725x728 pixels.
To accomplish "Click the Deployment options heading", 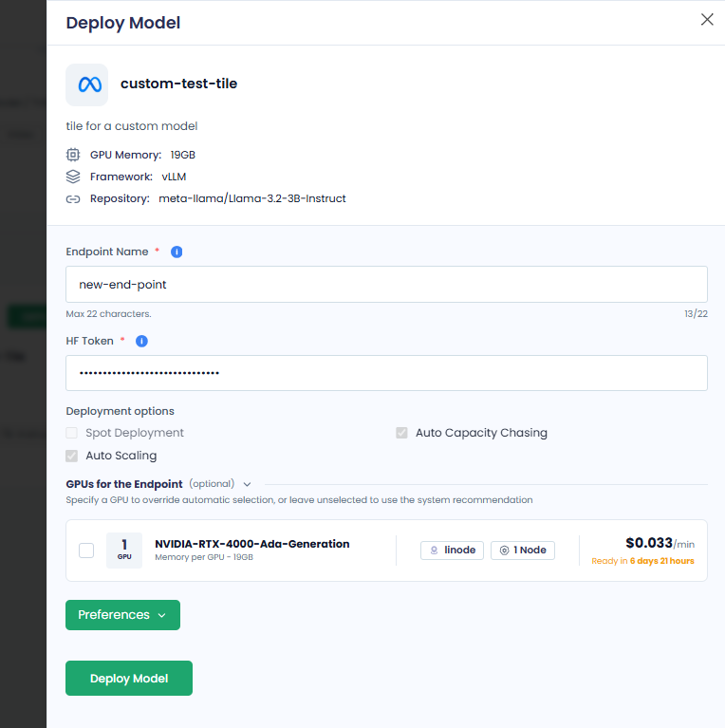I will (120, 411).
